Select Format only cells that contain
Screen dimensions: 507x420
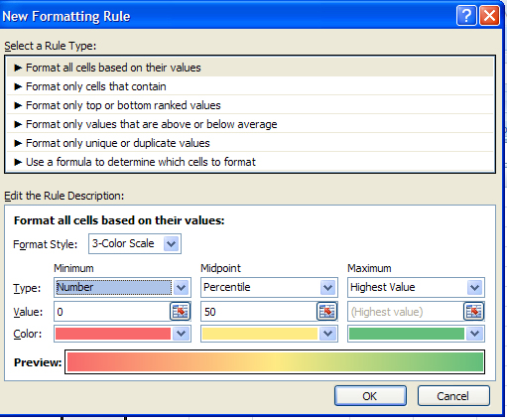click(250, 86)
